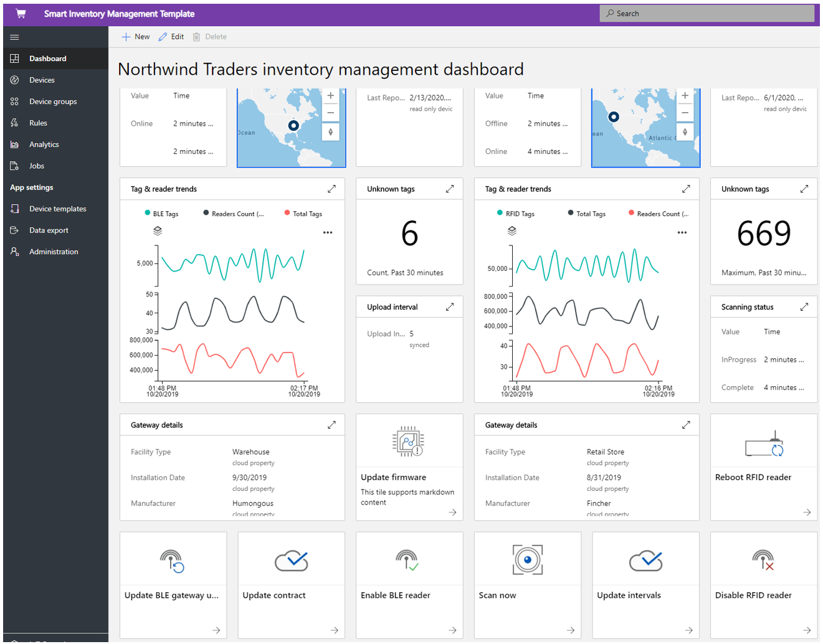Click the Scan now camera icon
The height and width of the screenshot is (644, 823).
[x=528, y=560]
